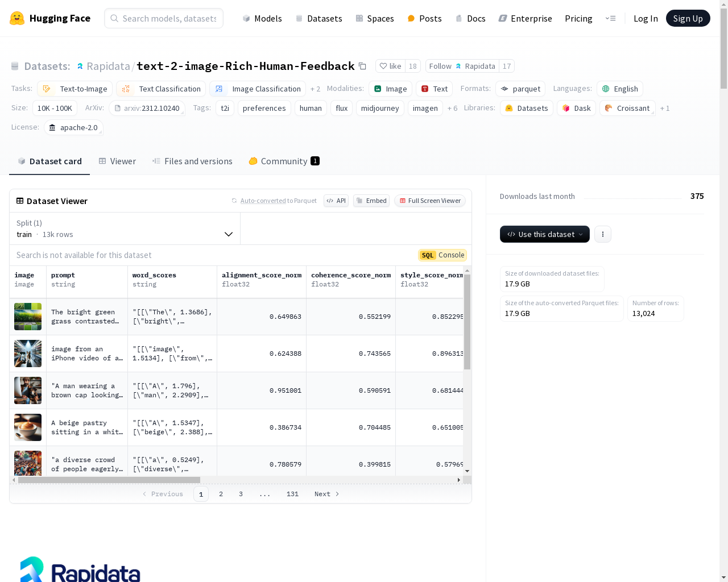Image resolution: width=728 pixels, height=582 pixels.
Task: Open the Full Screen Viewer
Action: [x=430, y=201]
